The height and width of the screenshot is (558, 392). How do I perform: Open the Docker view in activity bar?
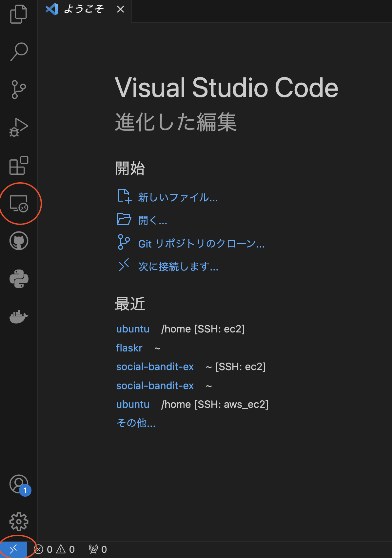click(x=19, y=316)
